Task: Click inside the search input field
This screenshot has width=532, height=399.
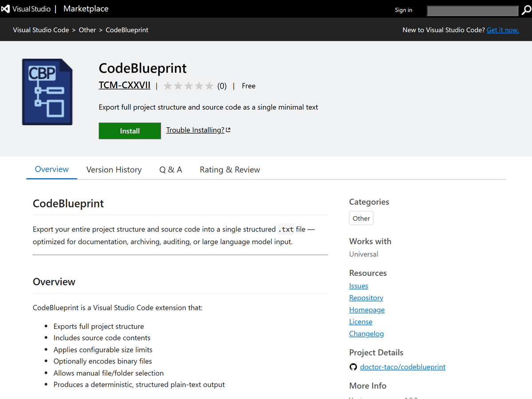Action: pyautogui.click(x=472, y=10)
